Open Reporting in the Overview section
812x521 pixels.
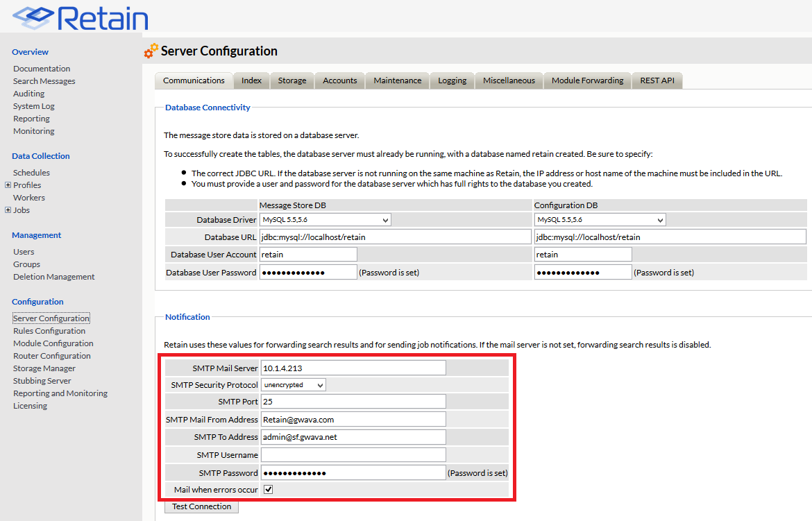point(32,118)
